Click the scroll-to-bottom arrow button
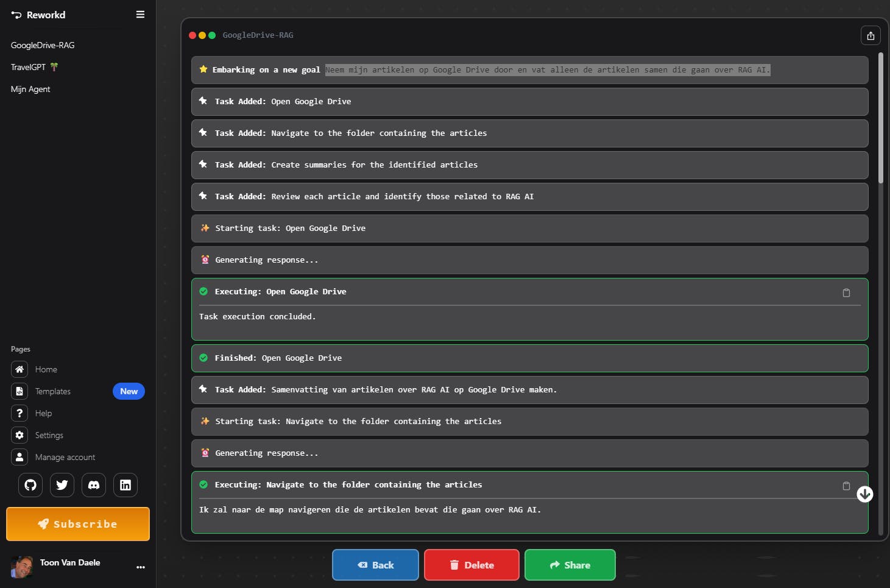The width and height of the screenshot is (890, 588). click(865, 494)
